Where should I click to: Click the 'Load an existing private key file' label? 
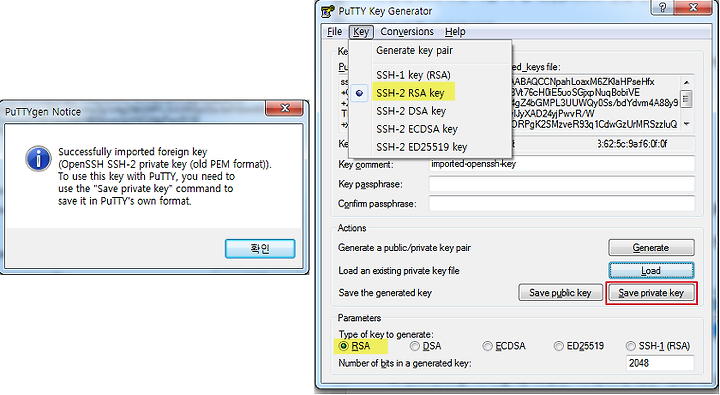click(399, 271)
